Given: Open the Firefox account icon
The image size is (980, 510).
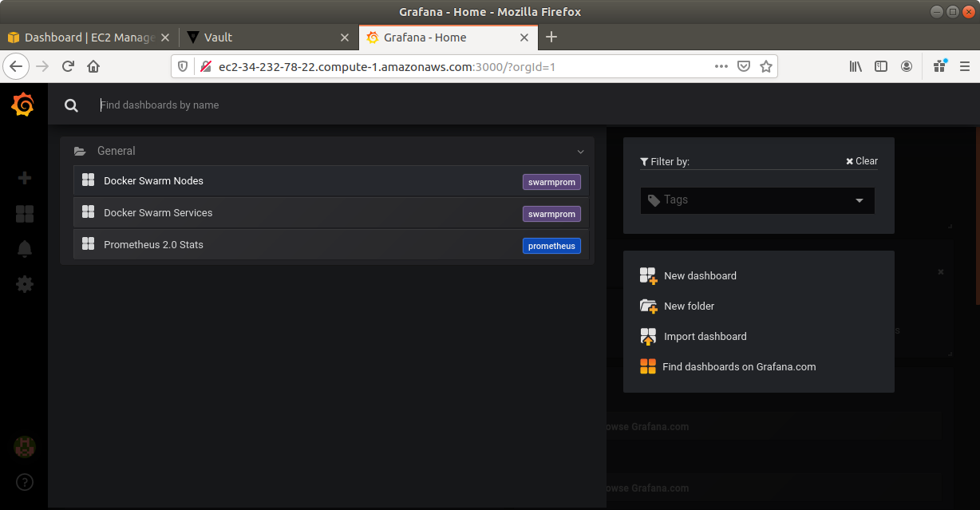Looking at the screenshot, I should point(907,66).
